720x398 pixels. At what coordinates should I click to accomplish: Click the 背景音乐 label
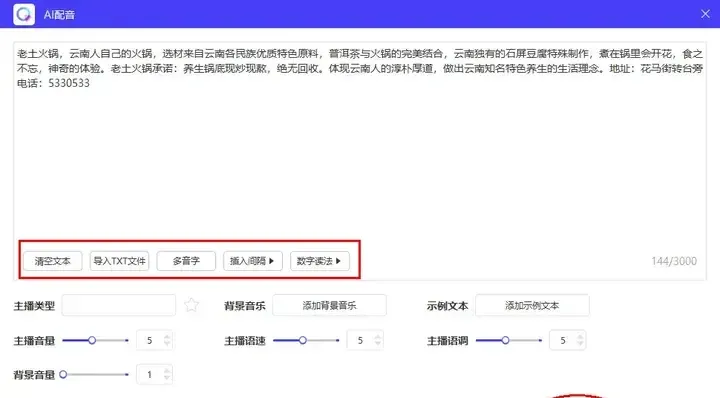tap(245, 306)
